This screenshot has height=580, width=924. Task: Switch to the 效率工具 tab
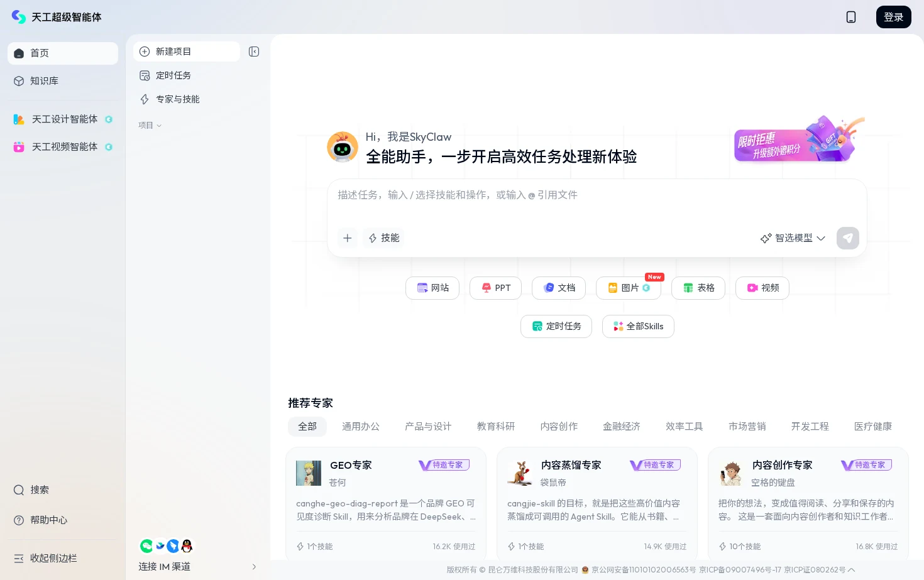pos(685,427)
